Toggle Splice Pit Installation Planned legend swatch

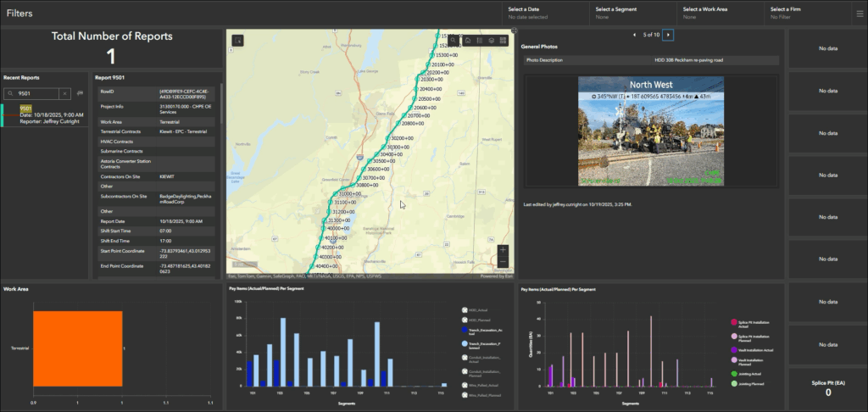pos(734,337)
